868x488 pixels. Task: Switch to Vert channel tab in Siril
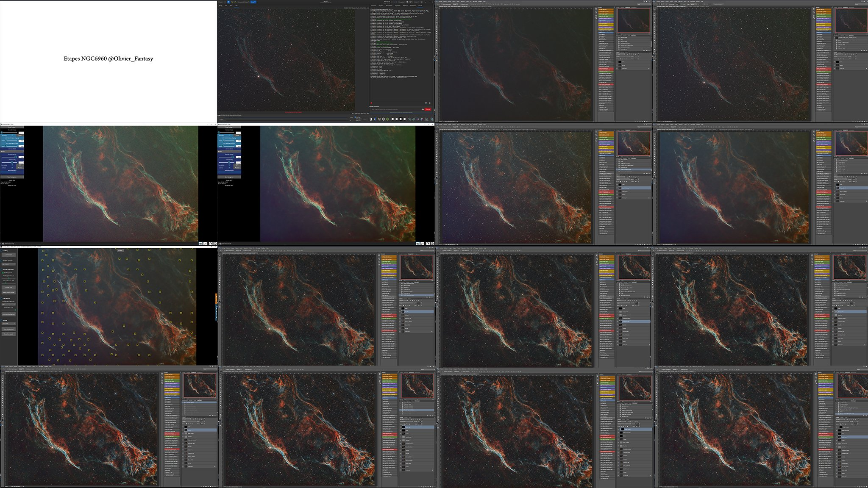(x=226, y=6)
